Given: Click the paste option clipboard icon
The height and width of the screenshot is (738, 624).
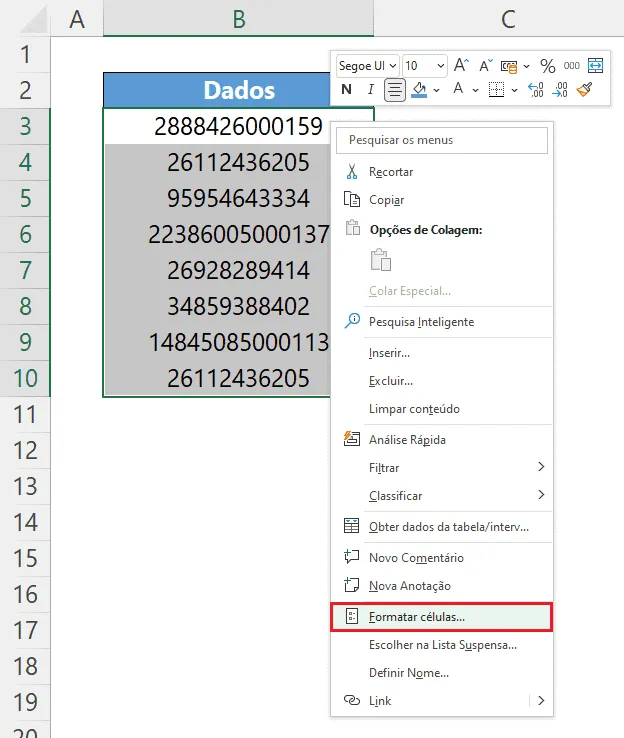Looking at the screenshot, I should (381, 260).
